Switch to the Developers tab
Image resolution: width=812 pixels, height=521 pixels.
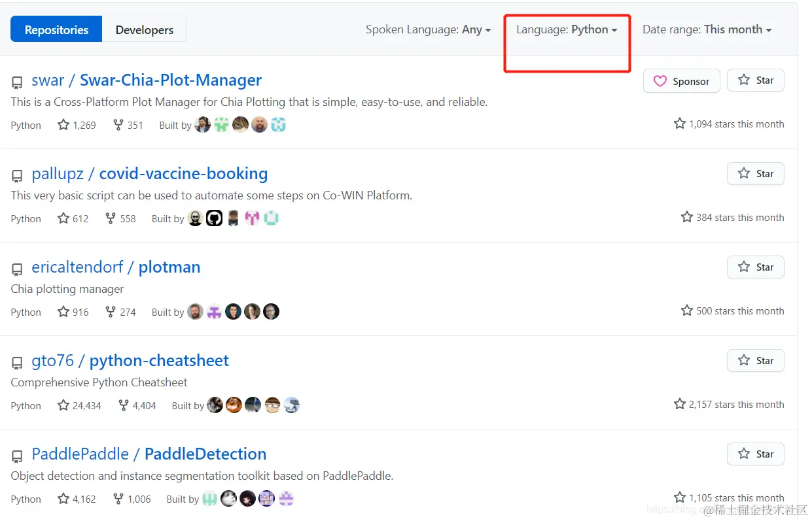[145, 29]
